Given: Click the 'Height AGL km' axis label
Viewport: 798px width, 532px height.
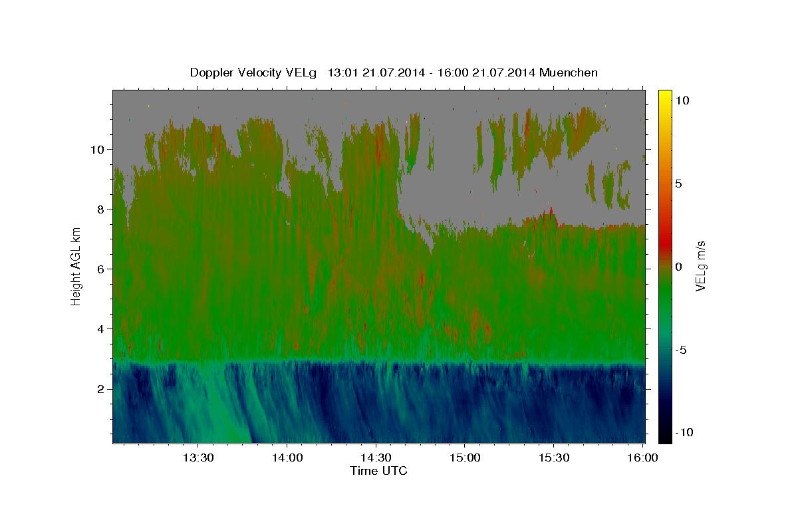Looking at the screenshot, I should click(x=76, y=266).
